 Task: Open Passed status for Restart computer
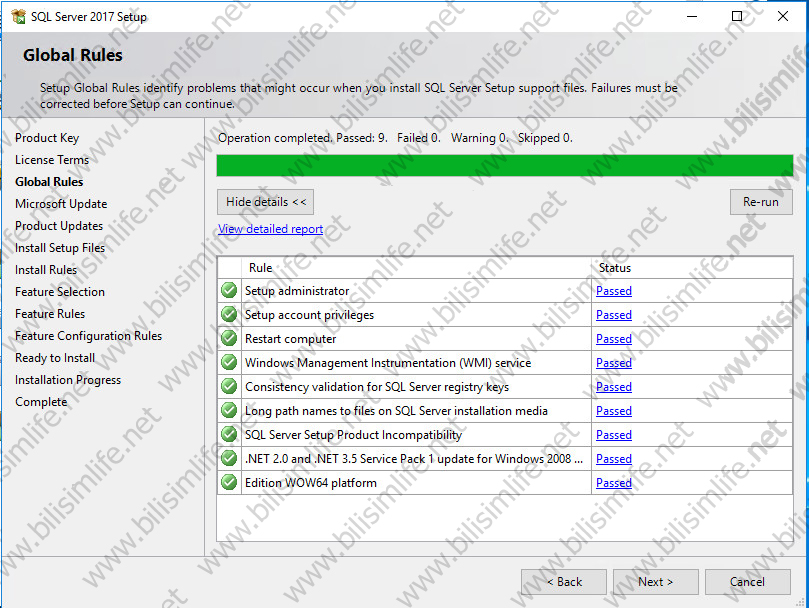(x=613, y=339)
